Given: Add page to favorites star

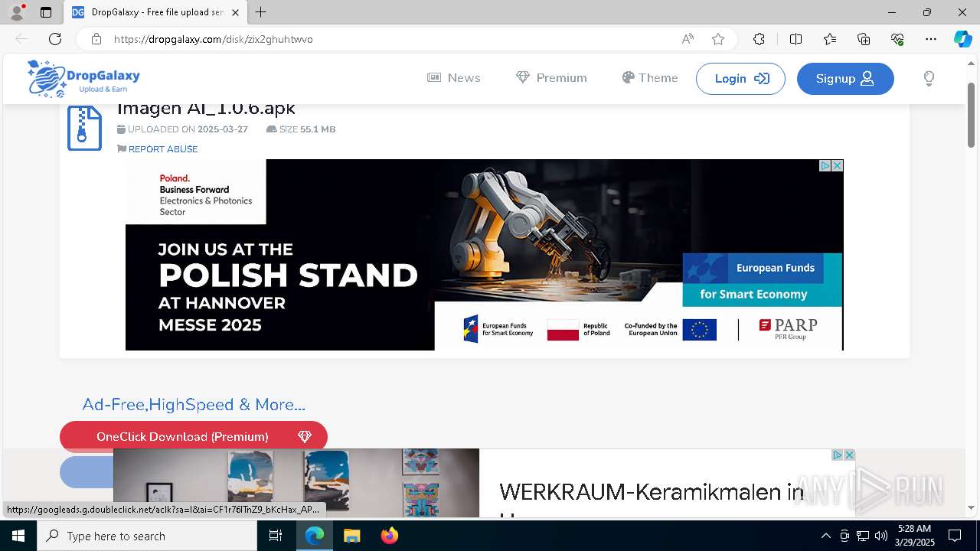Looking at the screenshot, I should coord(718,39).
